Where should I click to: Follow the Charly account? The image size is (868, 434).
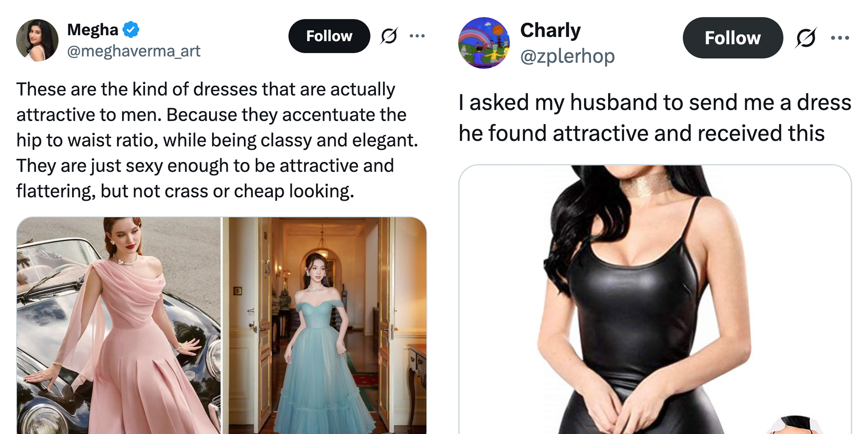pyautogui.click(x=733, y=38)
